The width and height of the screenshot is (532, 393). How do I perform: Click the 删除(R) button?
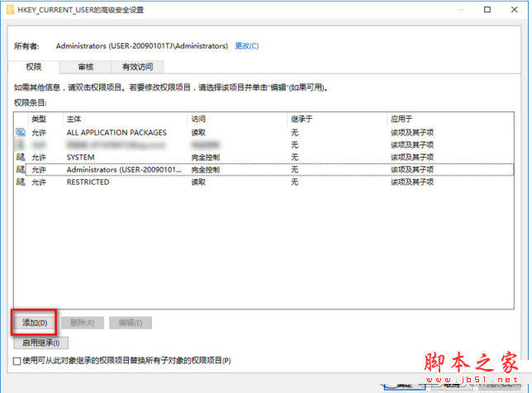[x=83, y=322]
